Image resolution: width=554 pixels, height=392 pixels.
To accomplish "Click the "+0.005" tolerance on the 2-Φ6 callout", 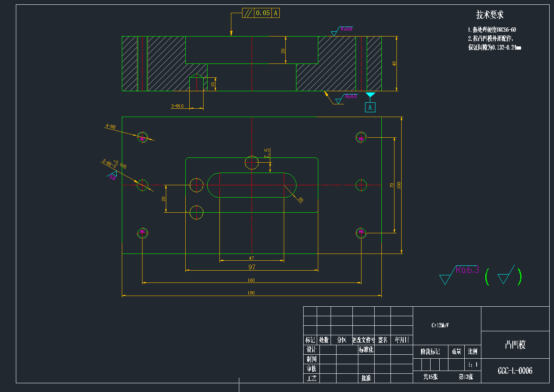I will [x=120, y=164].
